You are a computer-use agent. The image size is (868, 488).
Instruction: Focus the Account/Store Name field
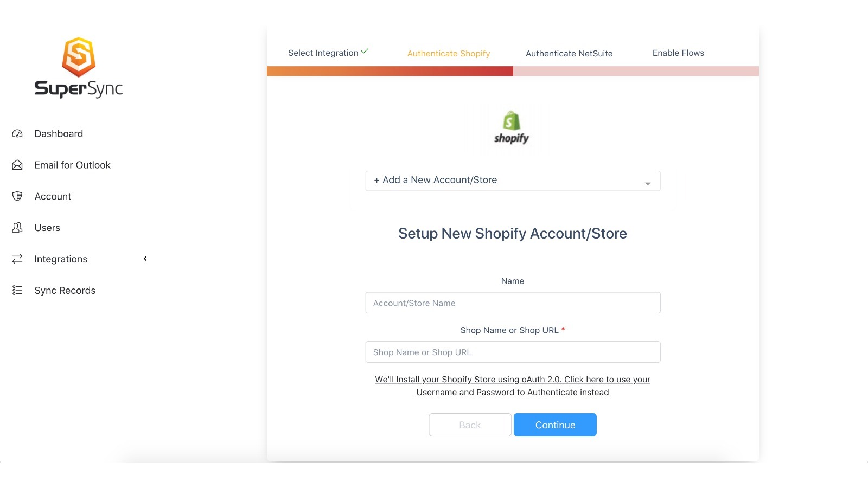[x=513, y=303]
